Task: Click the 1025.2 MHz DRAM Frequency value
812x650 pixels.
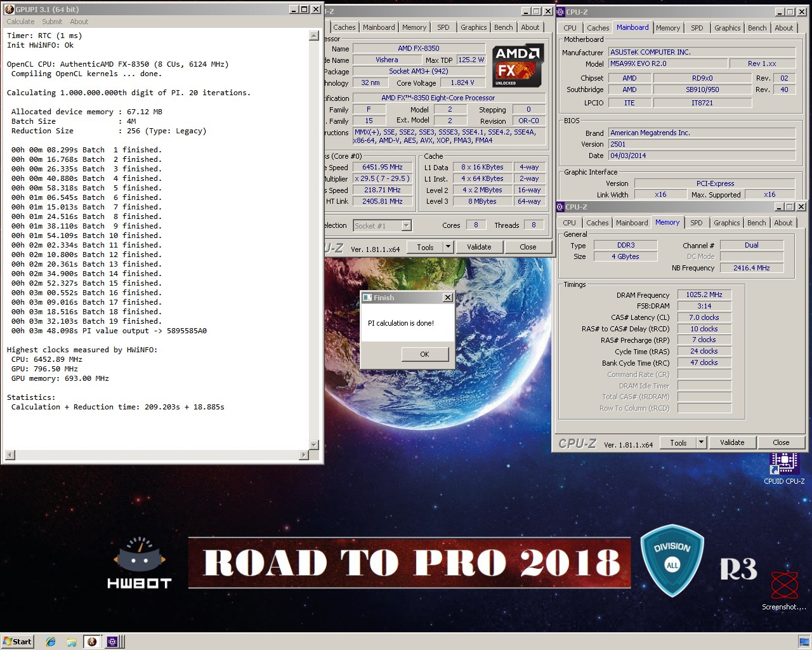Action: pyautogui.click(x=704, y=295)
